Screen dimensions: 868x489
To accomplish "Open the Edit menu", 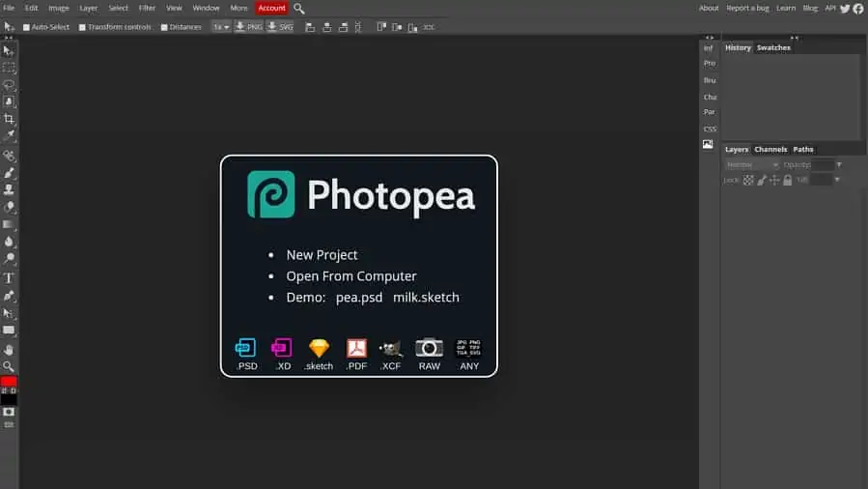I will pos(31,9).
